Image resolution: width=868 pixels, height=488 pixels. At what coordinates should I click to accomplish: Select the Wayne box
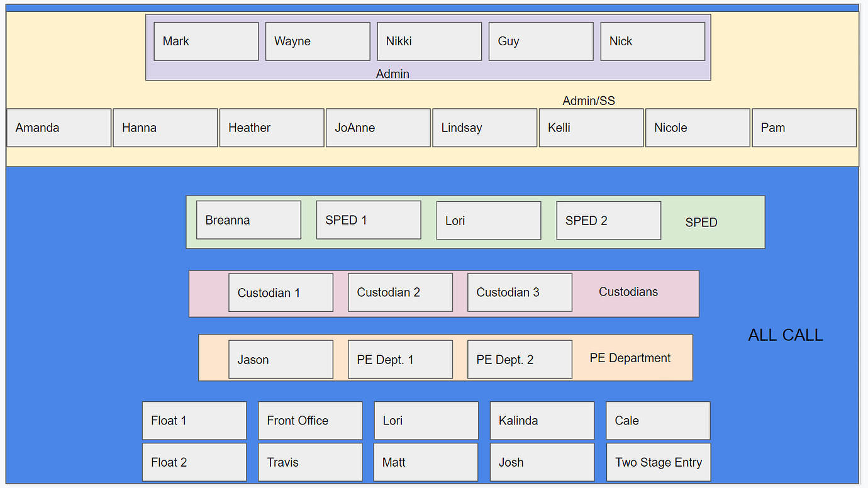pos(317,42)
